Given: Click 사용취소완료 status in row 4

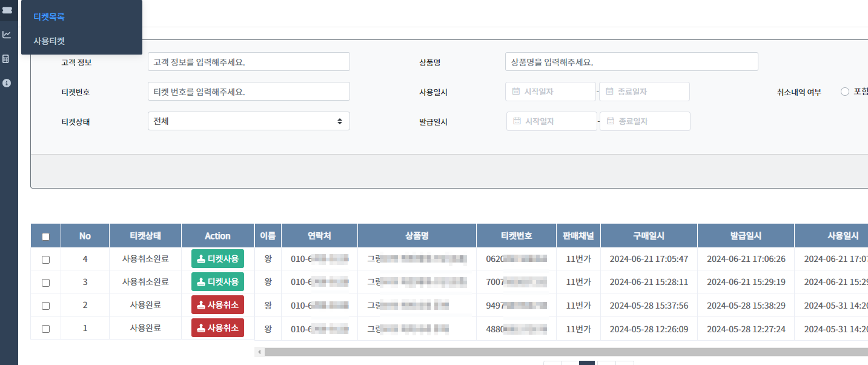Looking at the screenshot, I should point(145,259).
